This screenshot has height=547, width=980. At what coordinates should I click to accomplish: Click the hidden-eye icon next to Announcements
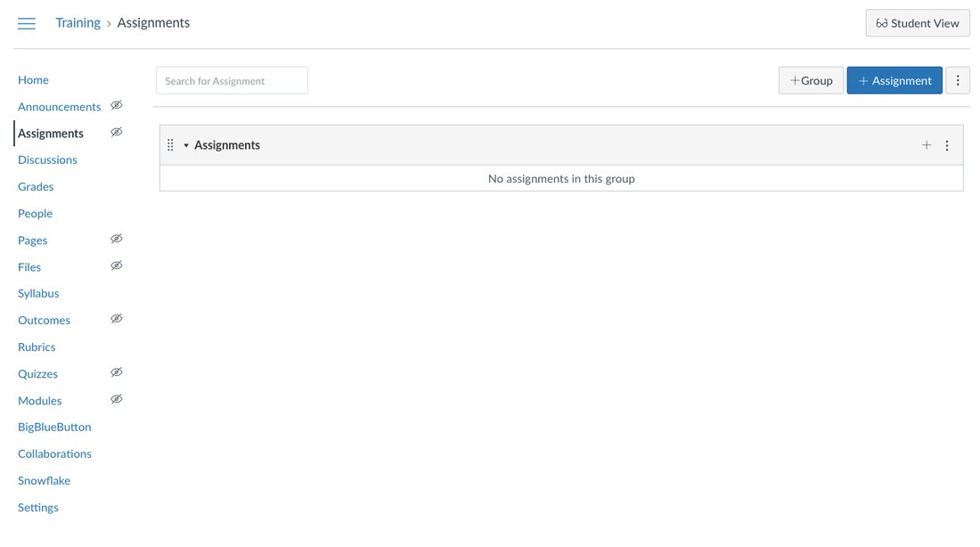coord(116,104)
